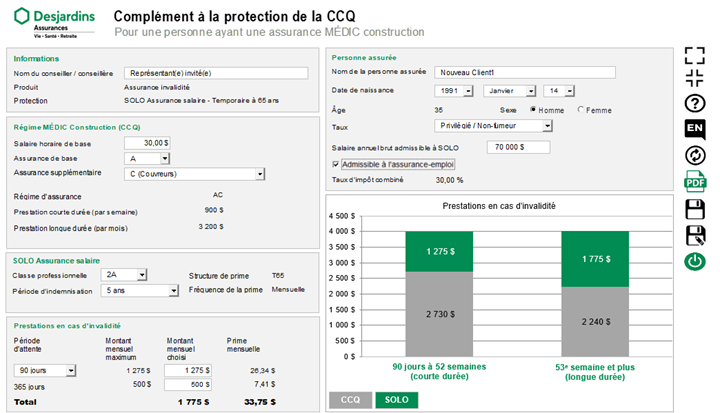Click the green 1 775 $ chart bar segment
Image resolution: width=720 pixels, height=413 pixels.
596,259
